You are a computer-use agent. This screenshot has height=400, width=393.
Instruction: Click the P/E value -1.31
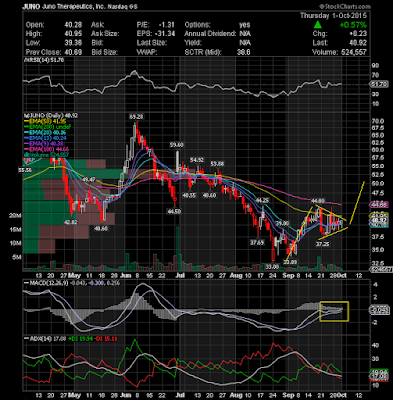tap(167, 25)
